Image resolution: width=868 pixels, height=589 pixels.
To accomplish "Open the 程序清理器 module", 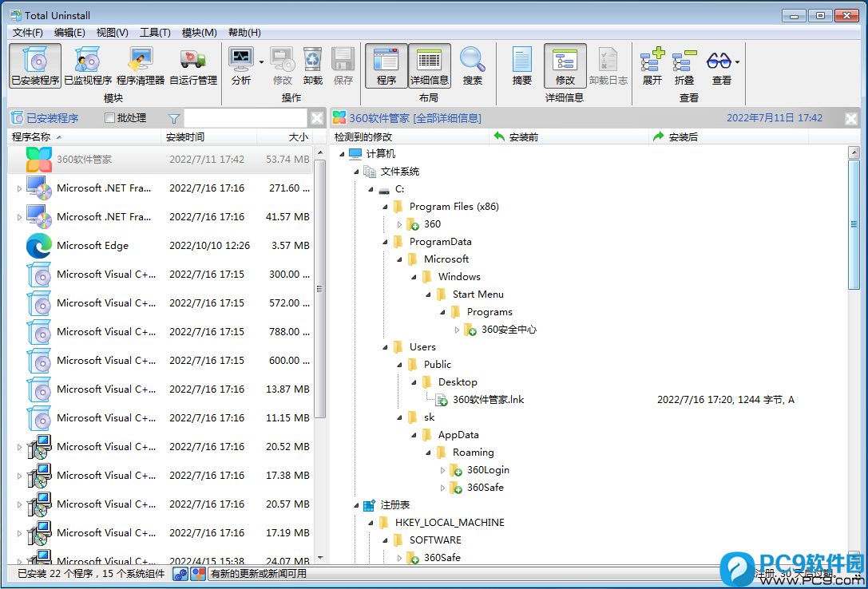I will coord(141,65).
